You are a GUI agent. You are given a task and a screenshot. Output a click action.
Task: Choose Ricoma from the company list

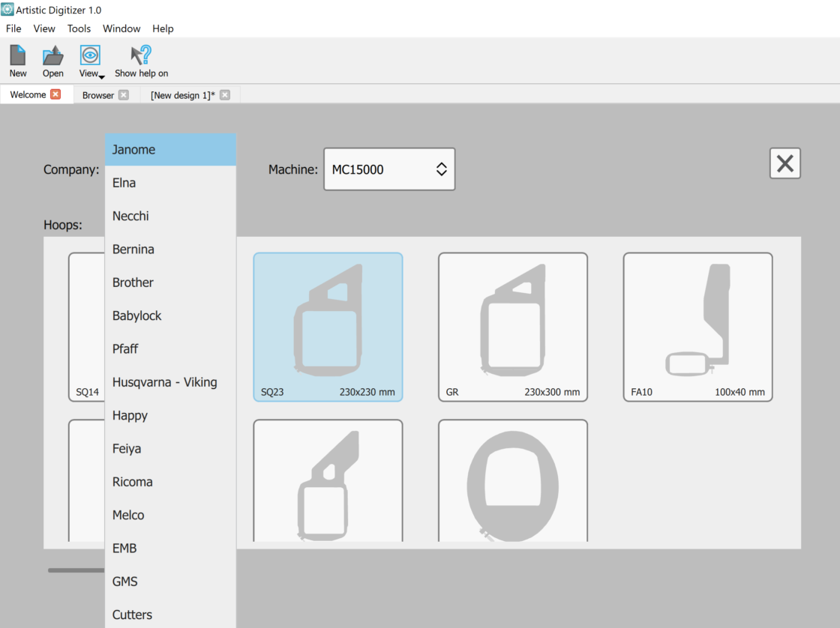pyautogui.click(x=170, y=482)
